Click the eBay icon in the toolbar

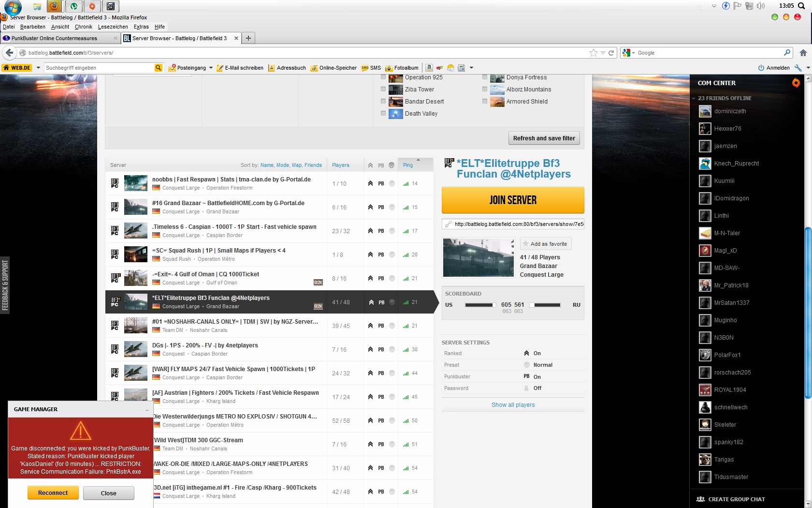(440, 68)
